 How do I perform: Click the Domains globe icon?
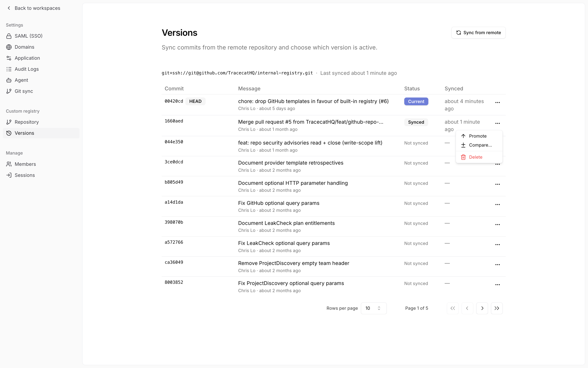point(9,47)
